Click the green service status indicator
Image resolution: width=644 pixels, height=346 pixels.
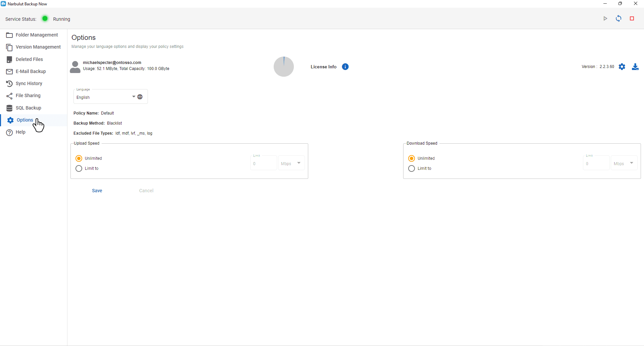click(45, 18)
